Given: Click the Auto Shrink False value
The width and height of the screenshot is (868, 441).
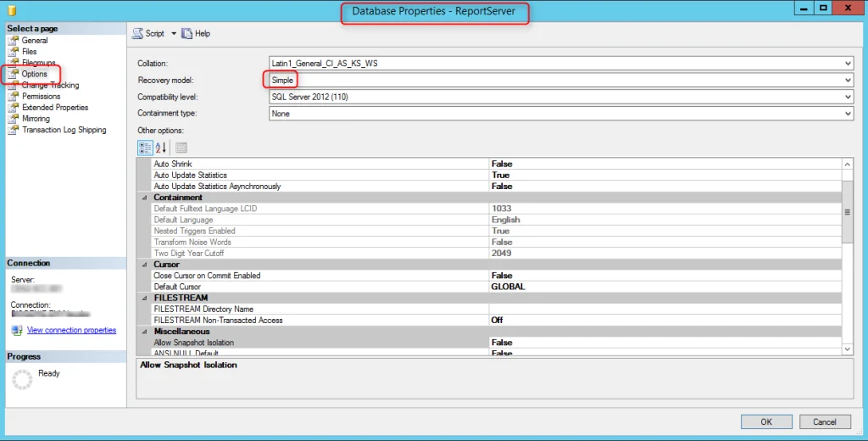Looking at the screenshot, I should [665, 164].
